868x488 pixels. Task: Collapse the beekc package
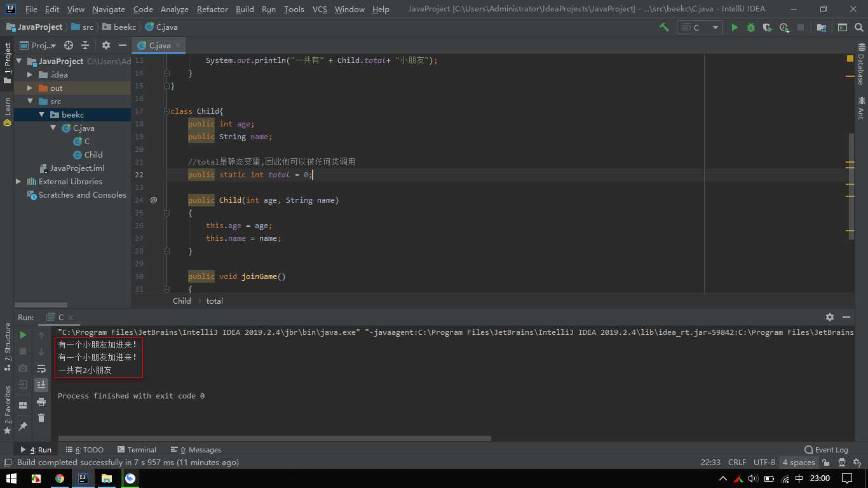41,114
